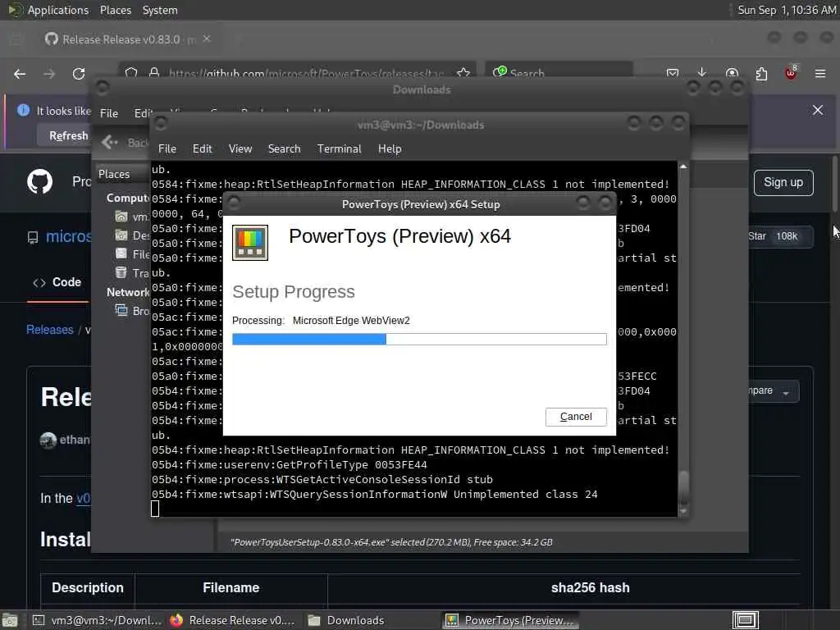
Task: Open the Firefox hamburger menu
Action: pyautogui.click(x=820, y=73)
